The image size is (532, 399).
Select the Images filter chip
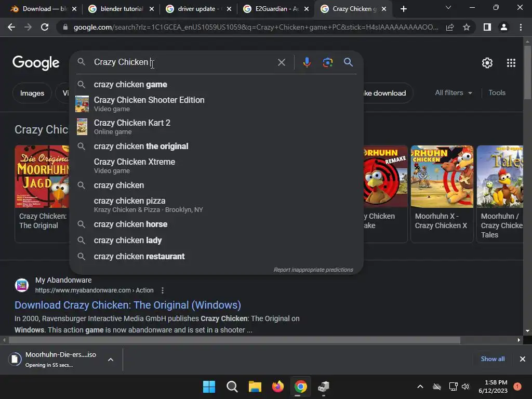pos(32,93)
